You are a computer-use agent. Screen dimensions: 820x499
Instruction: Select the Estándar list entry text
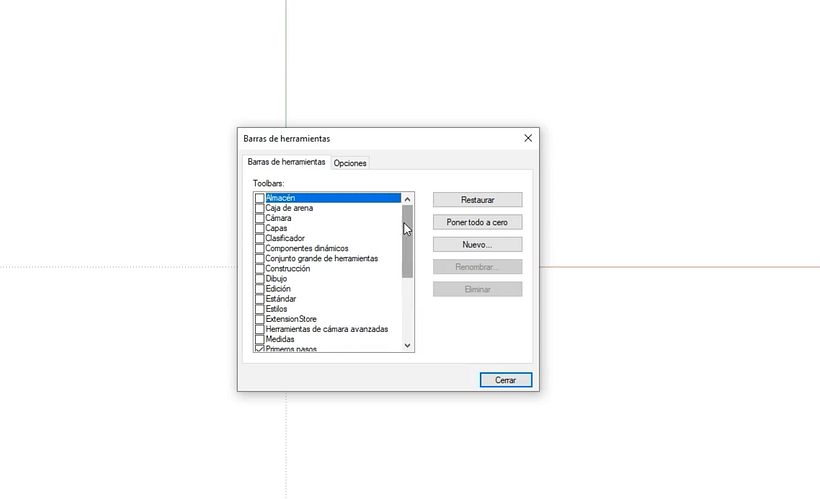281,299
